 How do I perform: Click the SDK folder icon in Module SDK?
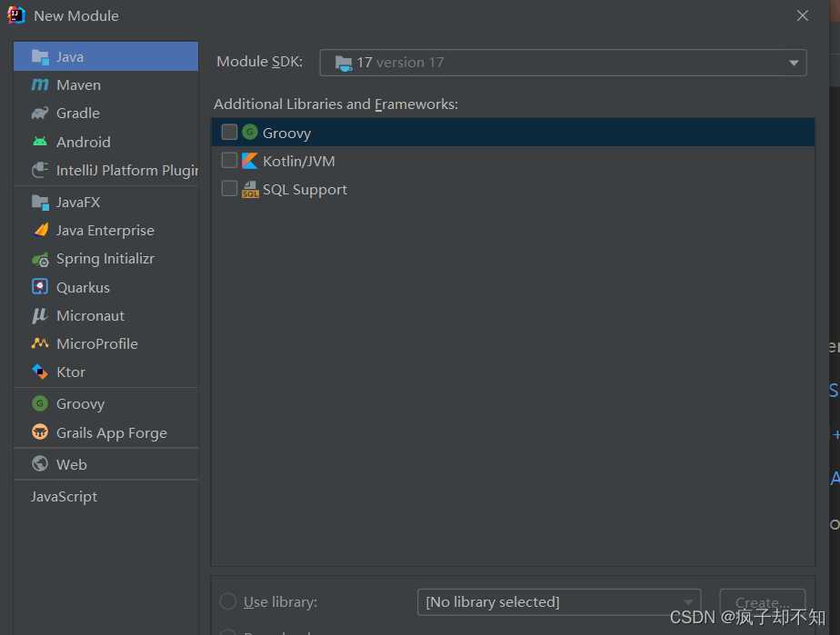coord(344,64)
